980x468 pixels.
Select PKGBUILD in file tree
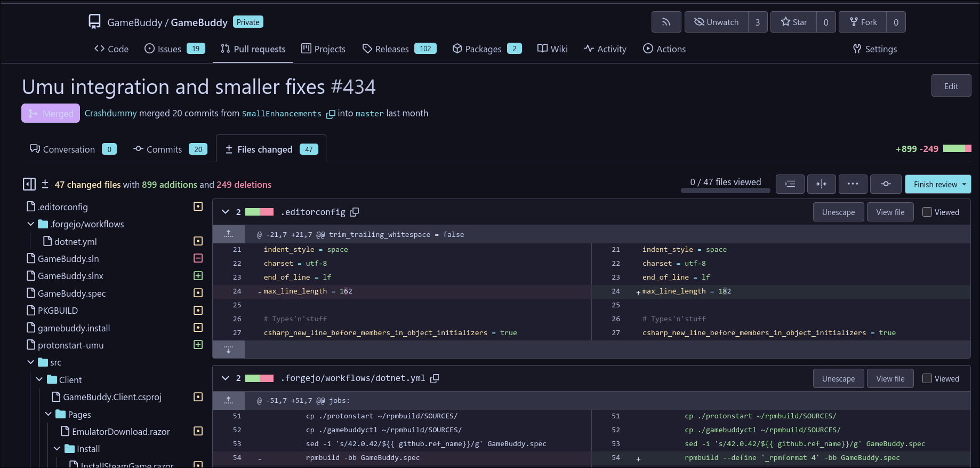tap(58, 310)
